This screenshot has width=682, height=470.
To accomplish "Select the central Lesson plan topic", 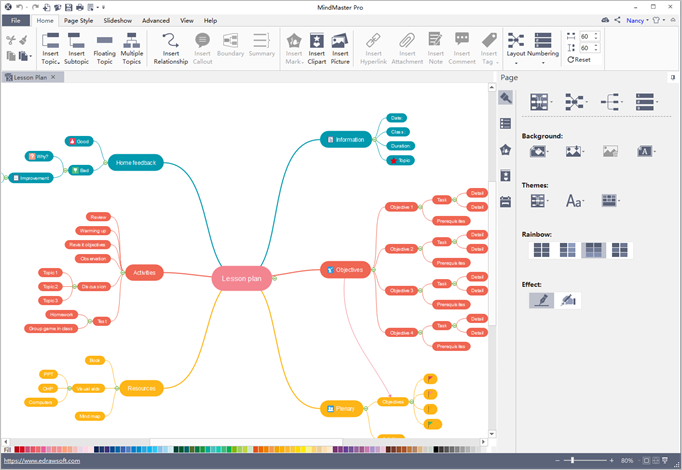I will (241, 279).
